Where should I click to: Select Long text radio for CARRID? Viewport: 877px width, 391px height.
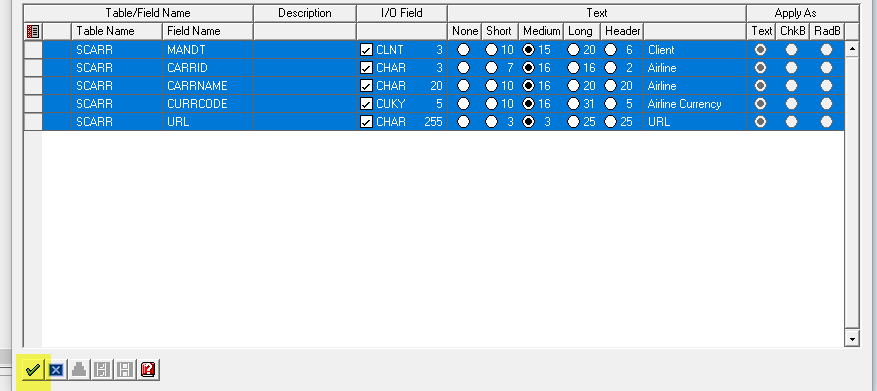click(x=573, y=68)
